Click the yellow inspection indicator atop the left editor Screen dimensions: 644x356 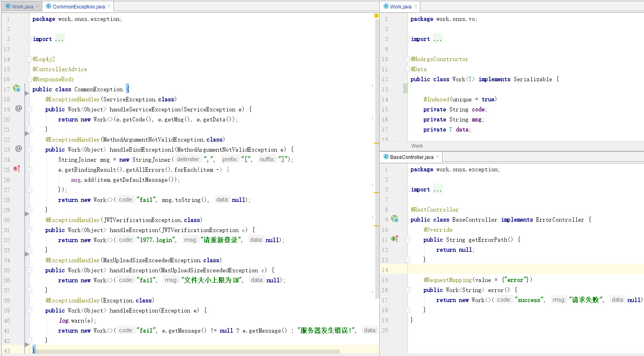(x=377, y=16)
